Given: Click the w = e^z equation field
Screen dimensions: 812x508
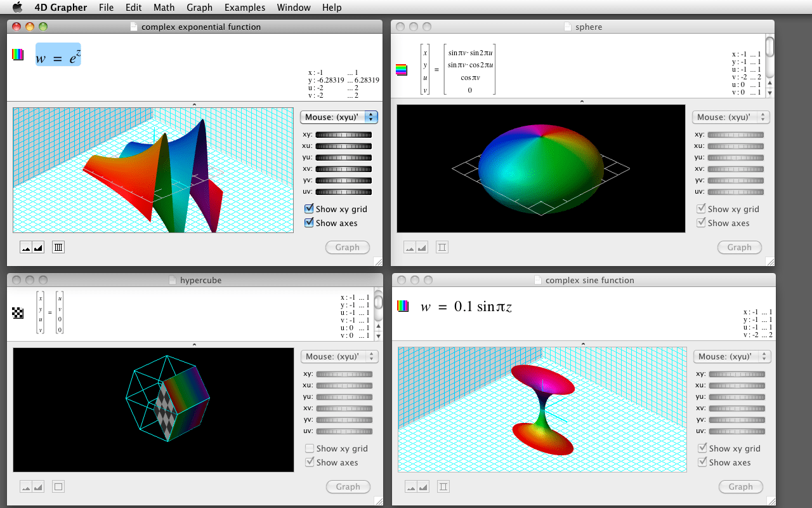Looking at the screenshot, I should pos(58,55).
